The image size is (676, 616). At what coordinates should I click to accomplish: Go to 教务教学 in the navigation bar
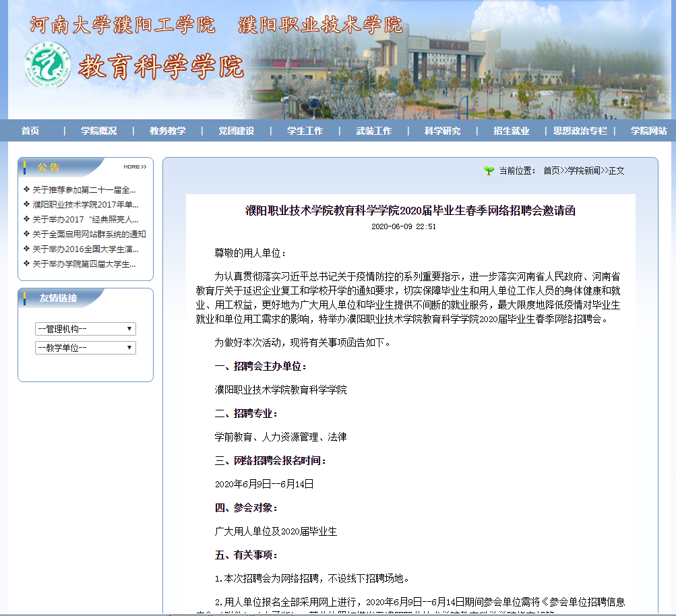pos(168,131)
